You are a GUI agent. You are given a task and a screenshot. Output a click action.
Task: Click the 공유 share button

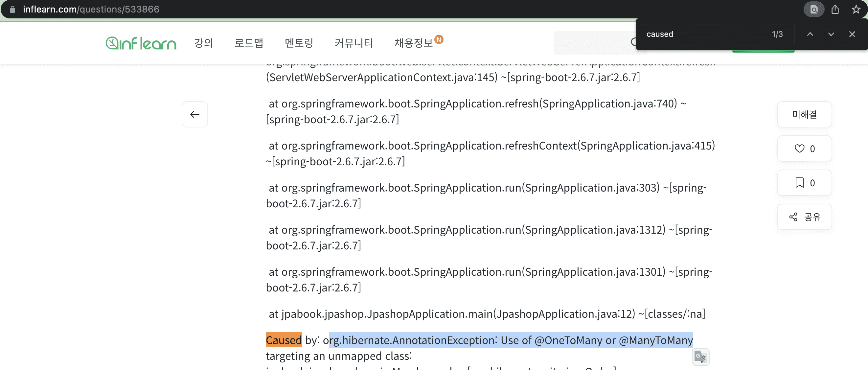(x=804, y=217)
